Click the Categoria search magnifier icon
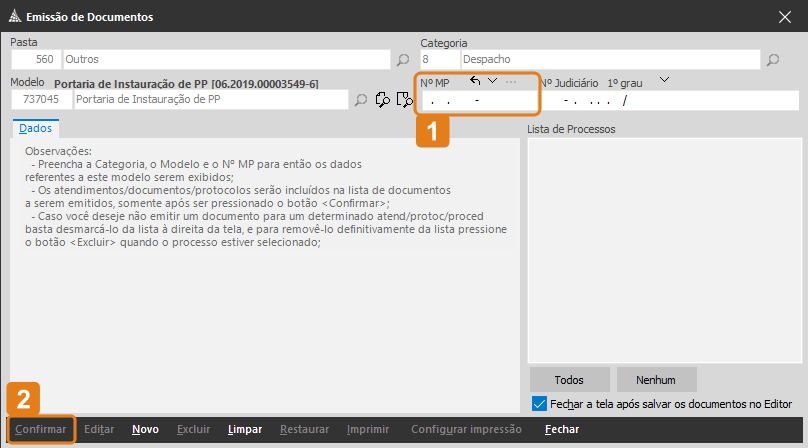This screenshot has width=808, height=448. pos(773,60)
